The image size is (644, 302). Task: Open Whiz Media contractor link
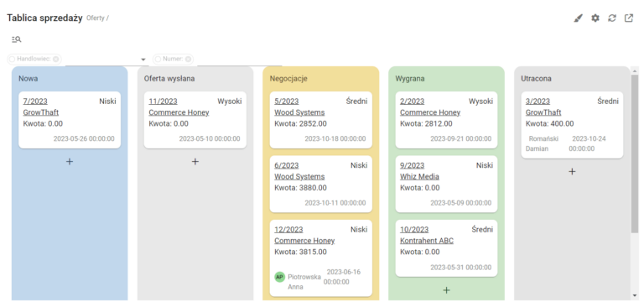pyautogui.click(x=419, y=177)
